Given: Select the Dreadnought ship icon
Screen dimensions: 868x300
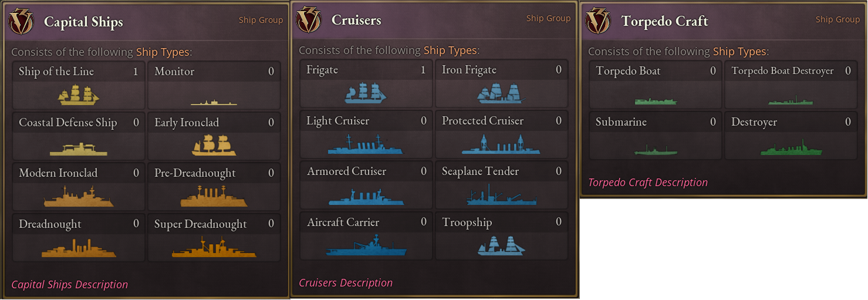Looking at the screenshot, I should click(79, 248).
